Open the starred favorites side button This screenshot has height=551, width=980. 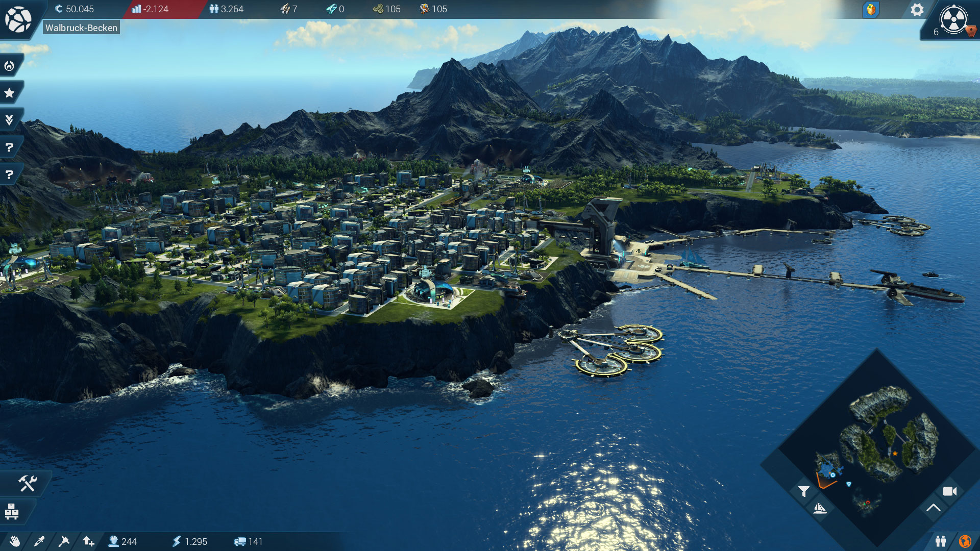click(9, 93)
